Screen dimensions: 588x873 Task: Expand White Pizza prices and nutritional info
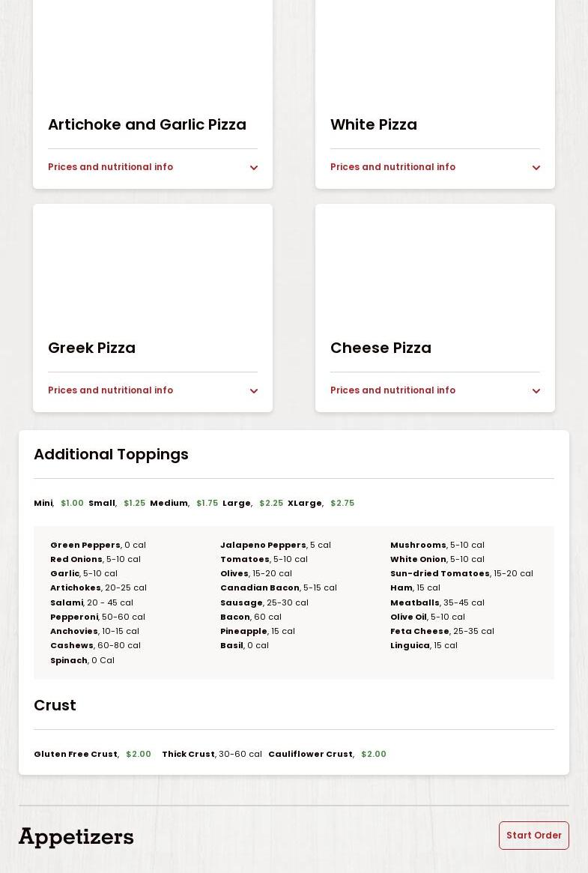coord(393,167)
